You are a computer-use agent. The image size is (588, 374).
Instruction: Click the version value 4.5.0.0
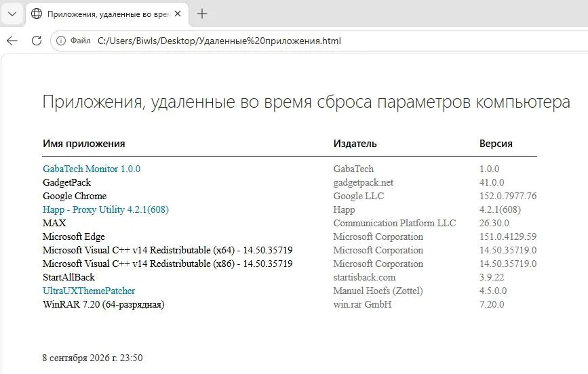coord(493,291)
